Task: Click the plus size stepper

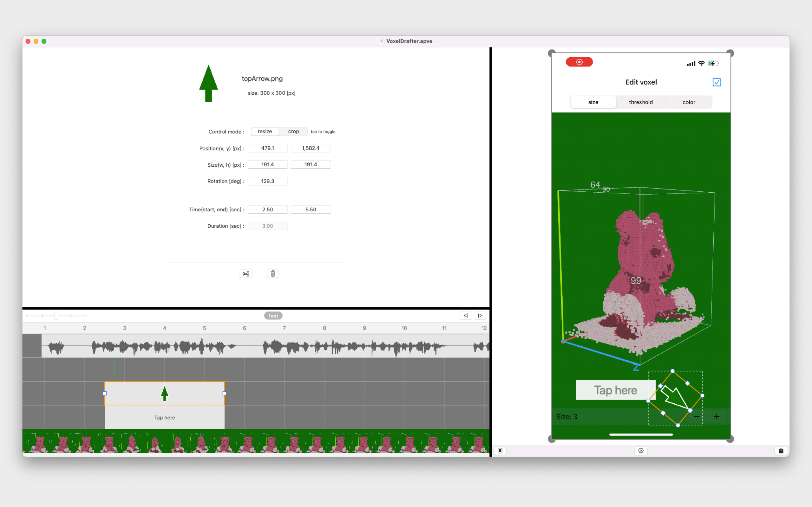Action: [717, 416]
